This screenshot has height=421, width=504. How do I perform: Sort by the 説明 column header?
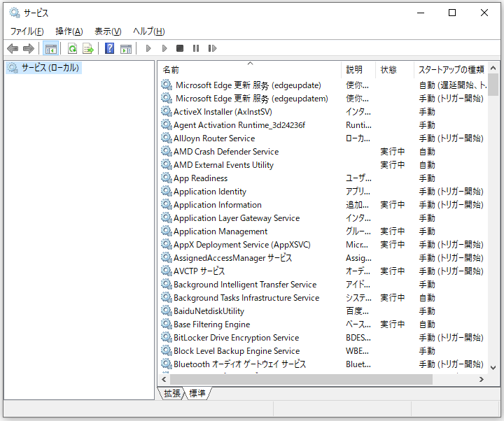point(358,69)
